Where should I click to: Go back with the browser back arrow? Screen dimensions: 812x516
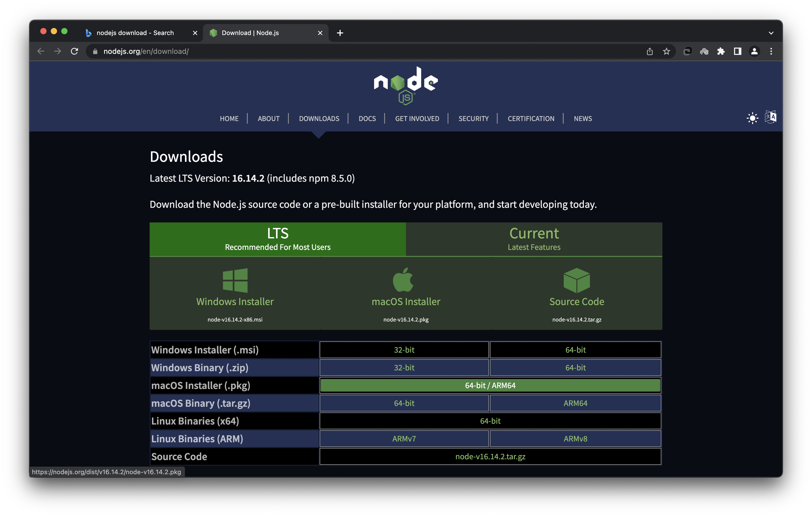41,51
